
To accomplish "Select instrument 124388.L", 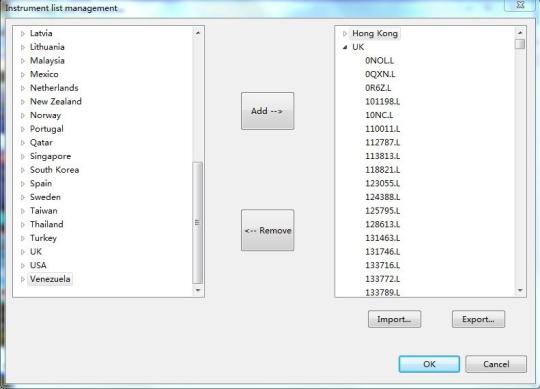I will pyautogui.click(x=383, y=197).
